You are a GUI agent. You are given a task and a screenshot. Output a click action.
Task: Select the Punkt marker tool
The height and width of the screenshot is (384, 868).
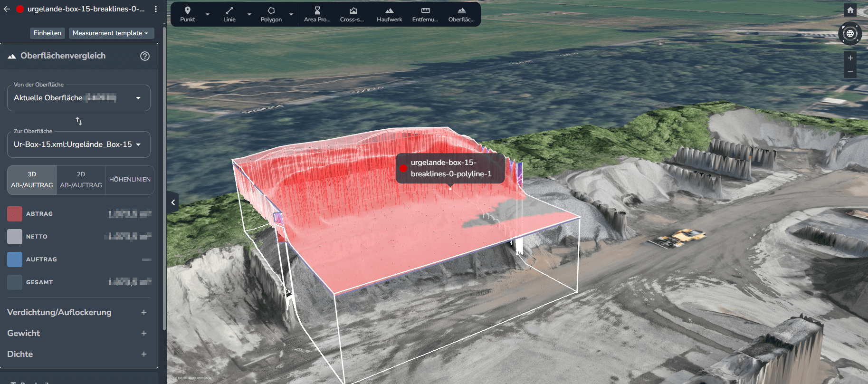(188, 14)
